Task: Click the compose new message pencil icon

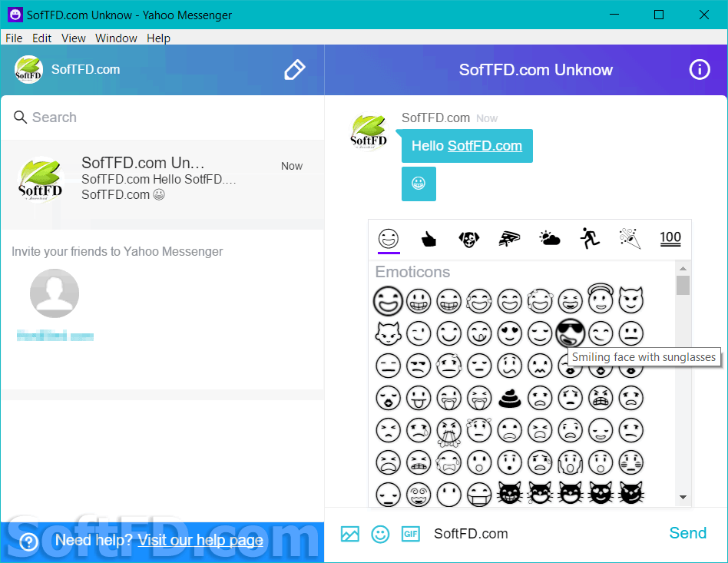Action: [x=294, y=70]
